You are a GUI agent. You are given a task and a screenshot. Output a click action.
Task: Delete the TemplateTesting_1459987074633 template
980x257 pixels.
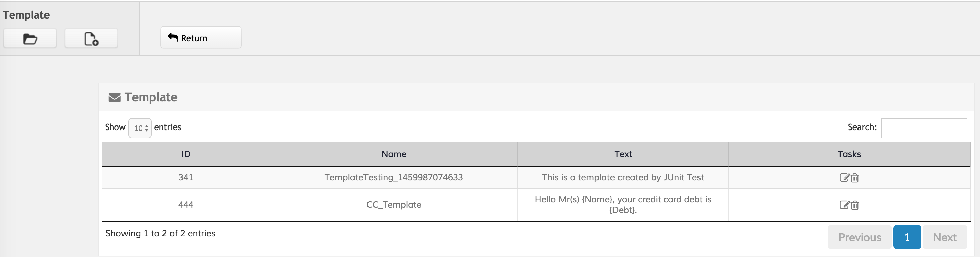[x=855, y=178]
